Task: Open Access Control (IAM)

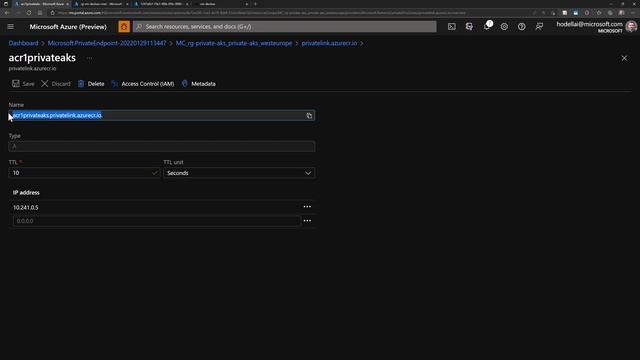Action: click(143, 84)
